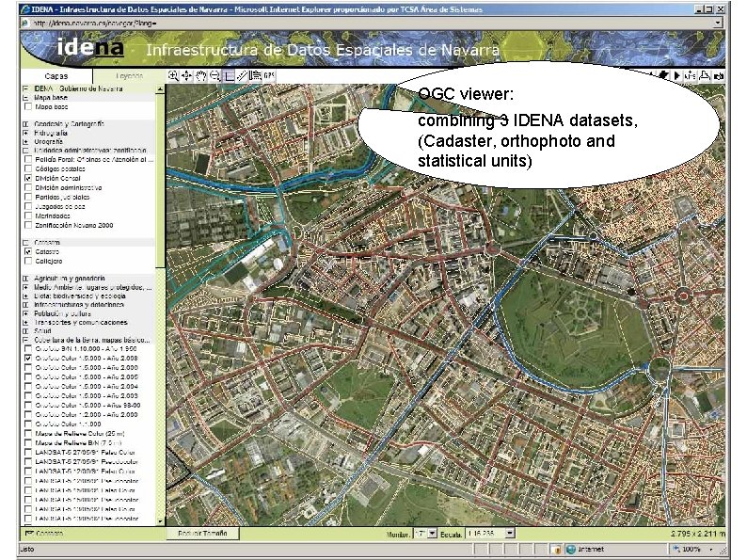The width and height of the screenshot is (747, 560).
Task: Click the layer list scroll up arrow
Action: point(160,89)
